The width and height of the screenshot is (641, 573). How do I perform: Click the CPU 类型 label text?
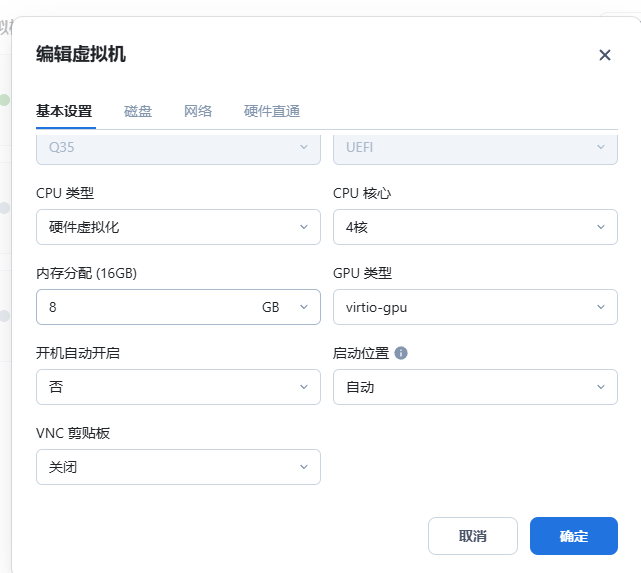(65, 193)
